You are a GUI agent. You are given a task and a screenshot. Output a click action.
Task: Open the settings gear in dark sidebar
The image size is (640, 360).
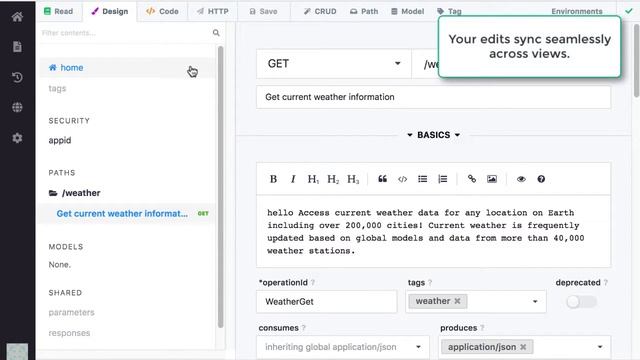coord(17,138)
